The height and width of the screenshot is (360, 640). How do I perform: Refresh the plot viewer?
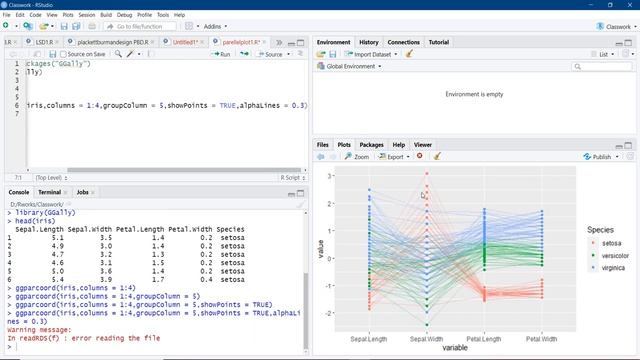click(630, 157)
